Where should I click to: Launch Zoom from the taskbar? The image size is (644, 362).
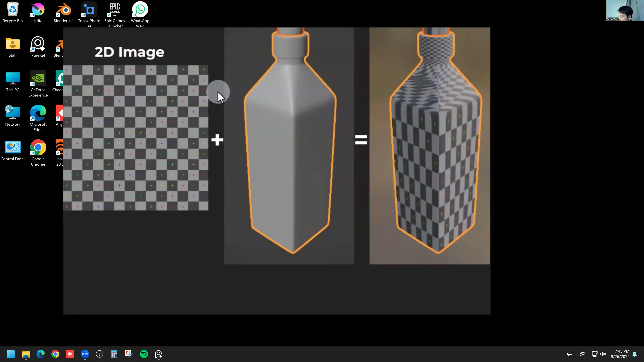pos(85,354)
